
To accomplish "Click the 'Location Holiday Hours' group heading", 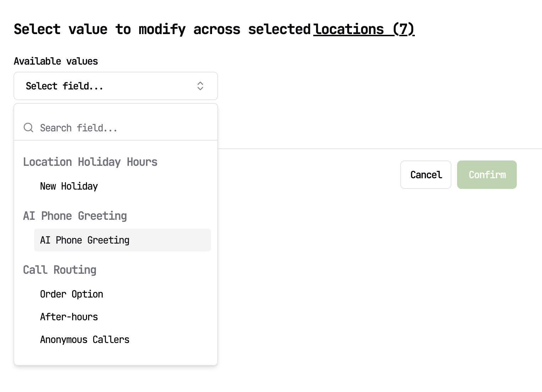I will (90, 162).
